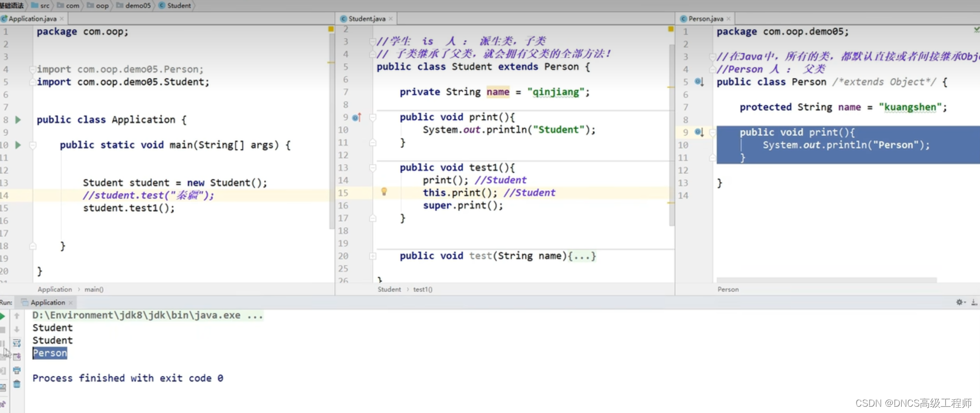Image resolution: width=980 pixels, height=413 pixels.
Task: Click 'super.print();' line in Student.java
Action: (x=463, y=205)
